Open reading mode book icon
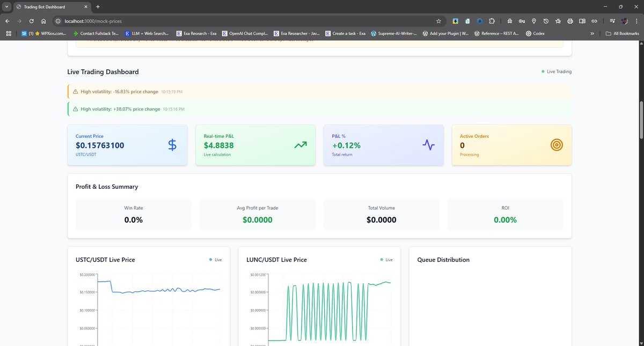The image size is (644, 346). (582, 21)
